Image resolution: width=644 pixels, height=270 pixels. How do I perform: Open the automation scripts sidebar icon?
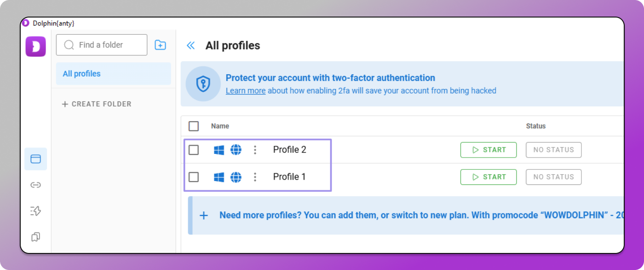[x=35, y=211]
